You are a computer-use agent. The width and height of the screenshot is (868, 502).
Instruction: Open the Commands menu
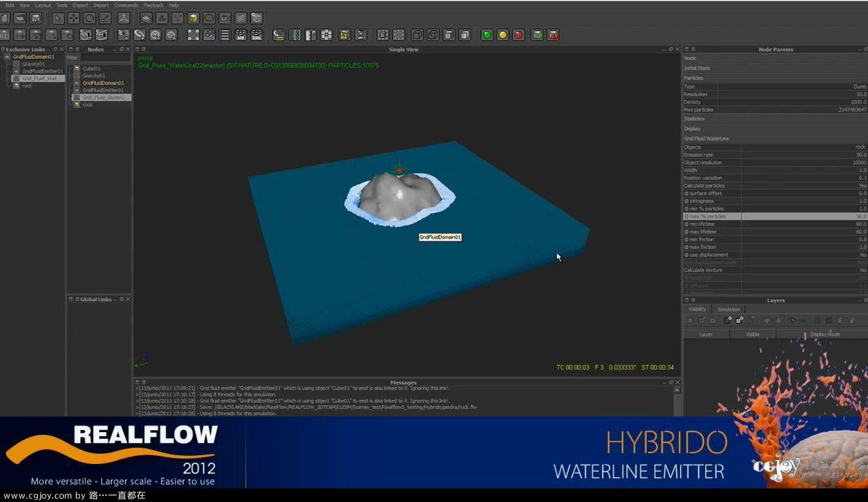tap(125, 5)
